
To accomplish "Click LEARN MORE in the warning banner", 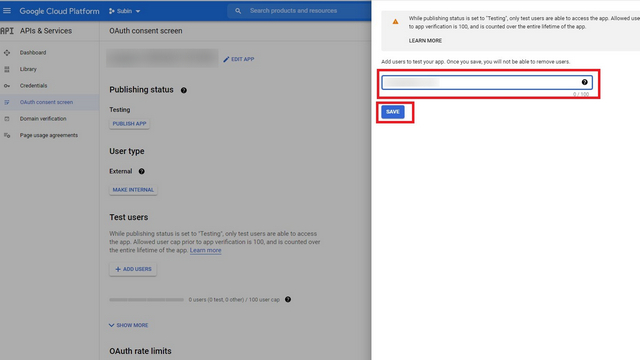I will [425, 41].
